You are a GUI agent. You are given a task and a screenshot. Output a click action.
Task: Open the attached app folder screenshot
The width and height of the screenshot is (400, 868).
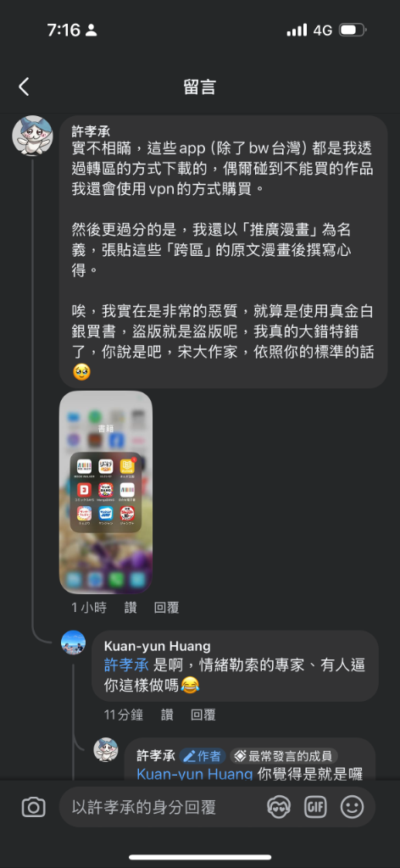tap(106, 492)
